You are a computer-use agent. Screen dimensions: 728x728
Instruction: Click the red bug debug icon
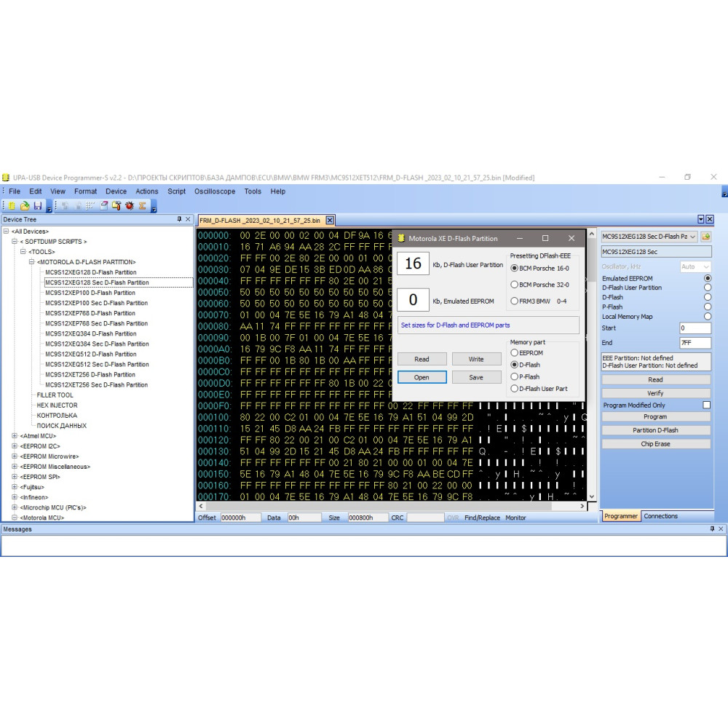tap(130, 206)
